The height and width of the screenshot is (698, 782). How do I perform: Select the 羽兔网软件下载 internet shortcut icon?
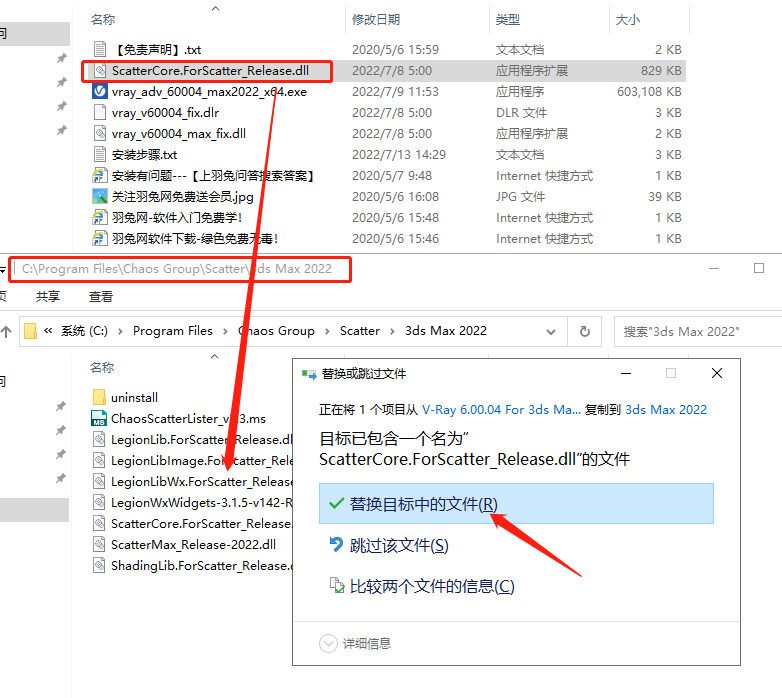click(99, 238)
